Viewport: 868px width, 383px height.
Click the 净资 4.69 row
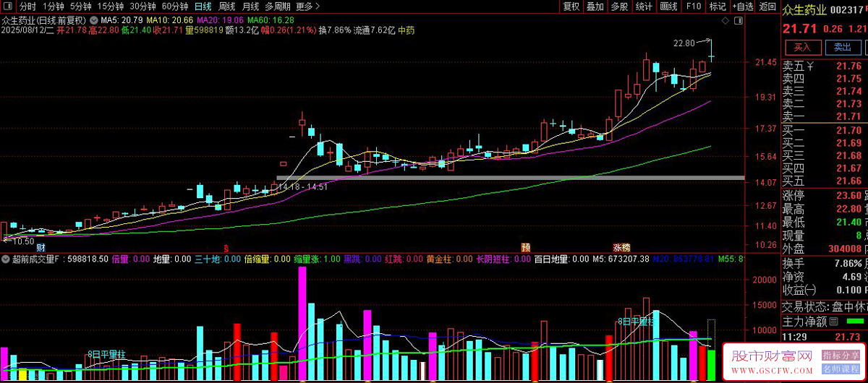[x=825, y=277]
